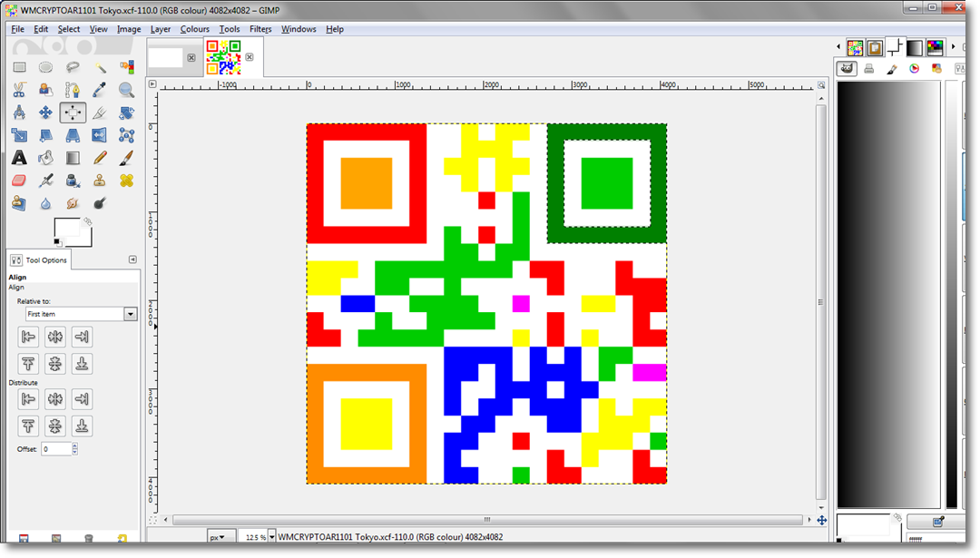Screen dimensions: 980x558
Task: Select the Fuzzy Select magic wand tool
Action: 100,67
